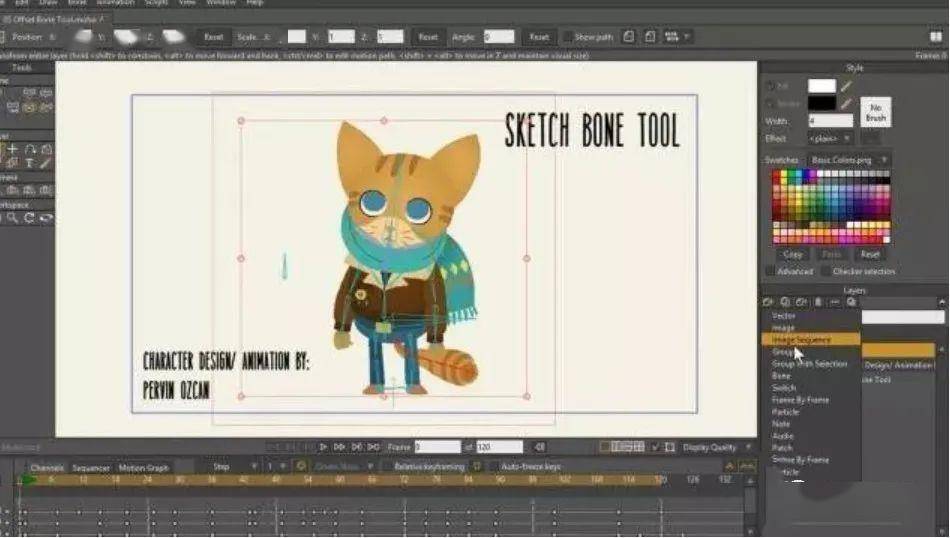Screen dimensions: 950x538
Task: Switch to the Channels tab
Action: 47,468
